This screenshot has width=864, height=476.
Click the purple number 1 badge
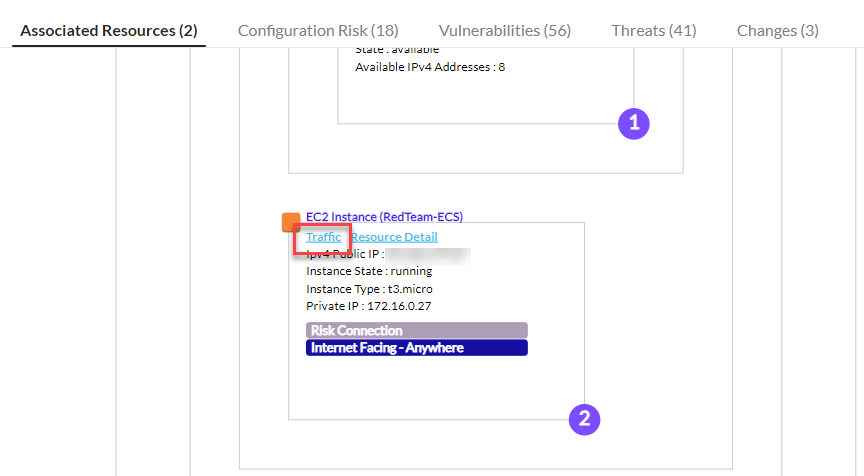tap(634, 123)
